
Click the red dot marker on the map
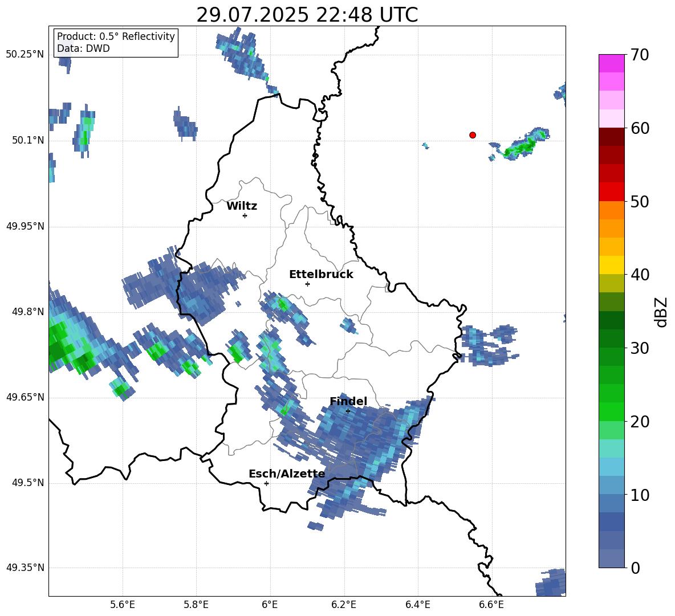(x=472, y=135)
